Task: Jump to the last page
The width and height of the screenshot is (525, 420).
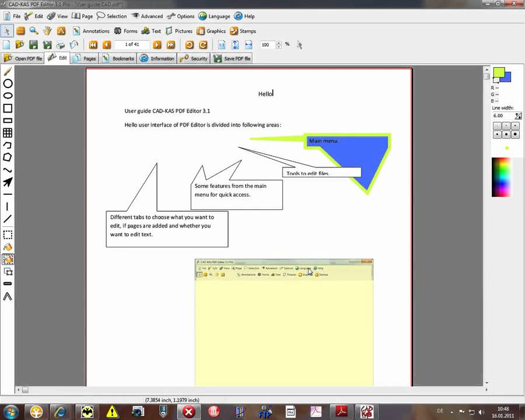Action: click(171, 44)
